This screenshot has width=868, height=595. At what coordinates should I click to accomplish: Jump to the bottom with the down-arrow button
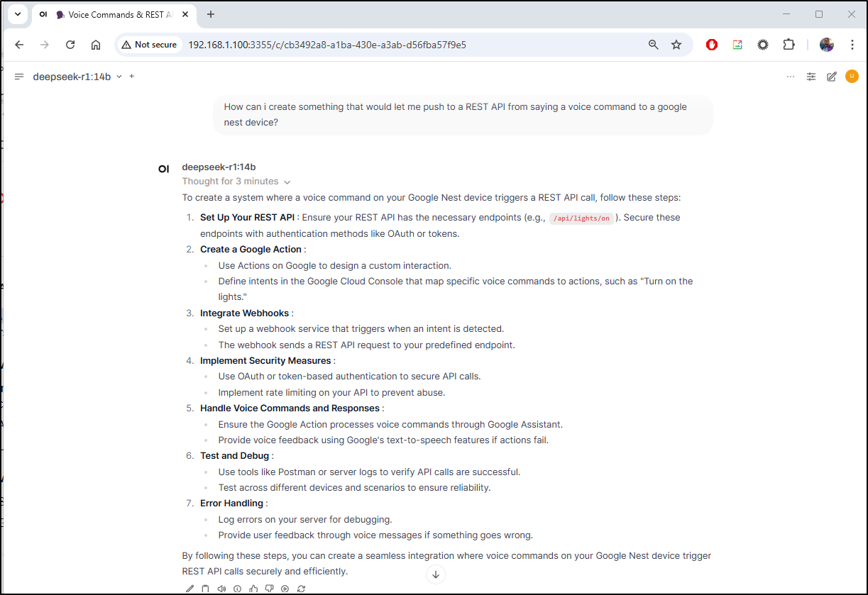coord(436,574)
